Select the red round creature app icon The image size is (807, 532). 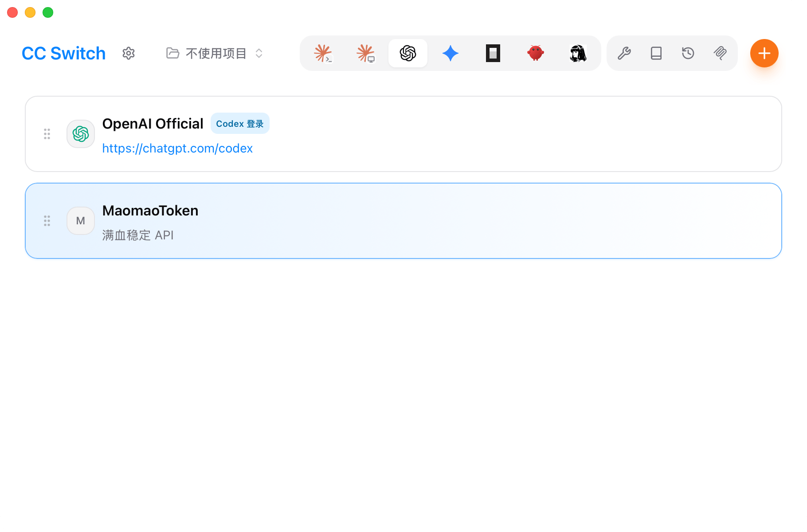pos(536,53)
